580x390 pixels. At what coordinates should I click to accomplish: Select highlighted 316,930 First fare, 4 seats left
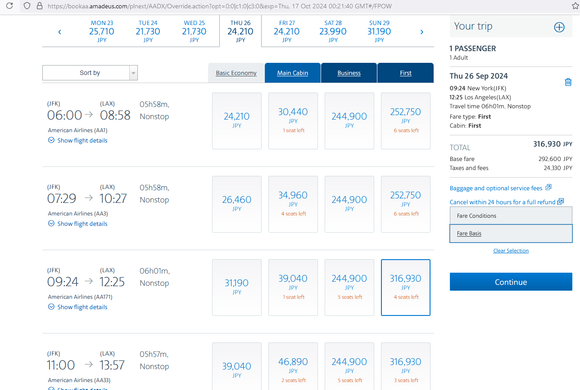(406, 288)
